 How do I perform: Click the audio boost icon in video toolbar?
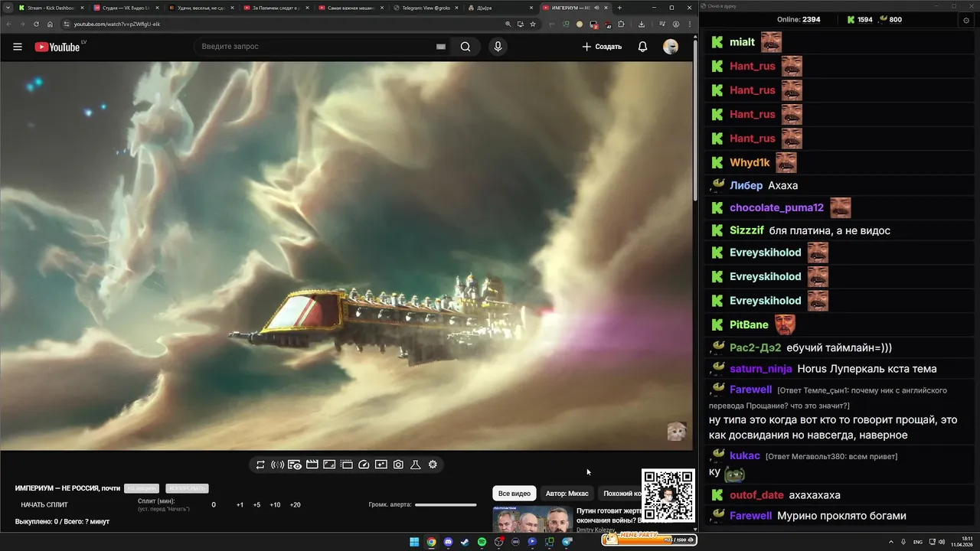pyautogui.click(x=277, y=465)
